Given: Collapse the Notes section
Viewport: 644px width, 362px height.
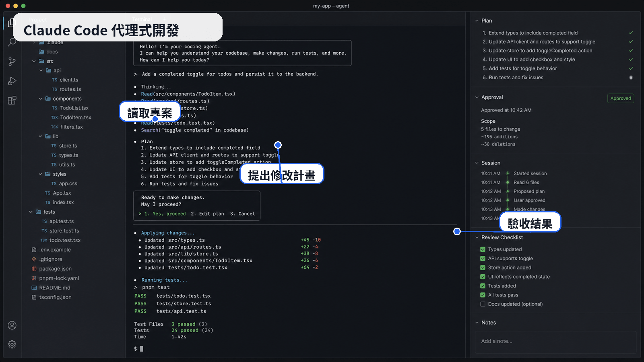Looking at the screenshot, I should [x=477, y=323].
